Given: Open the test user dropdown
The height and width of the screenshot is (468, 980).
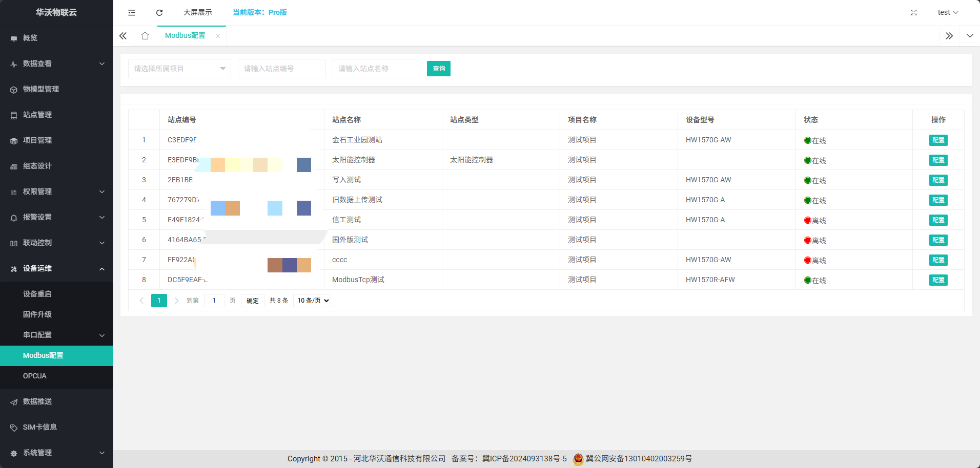Looking at the screenshot, I should [947, 12].
